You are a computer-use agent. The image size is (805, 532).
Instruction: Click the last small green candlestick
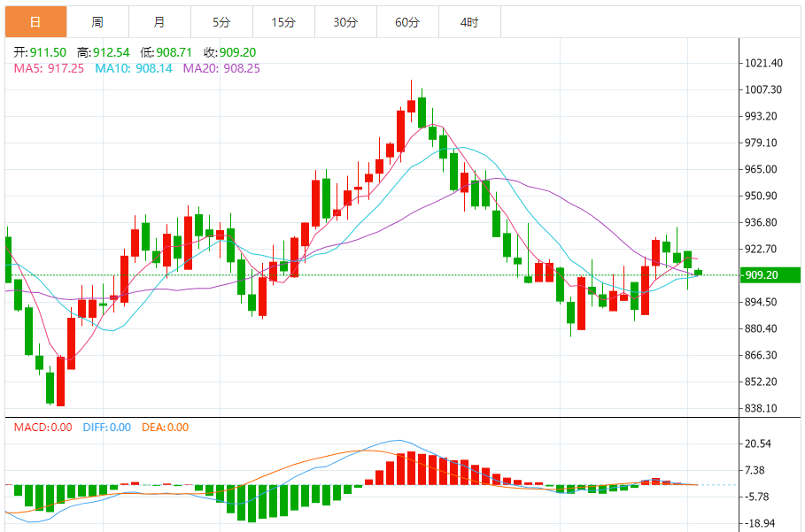click(x=698, y=273)
